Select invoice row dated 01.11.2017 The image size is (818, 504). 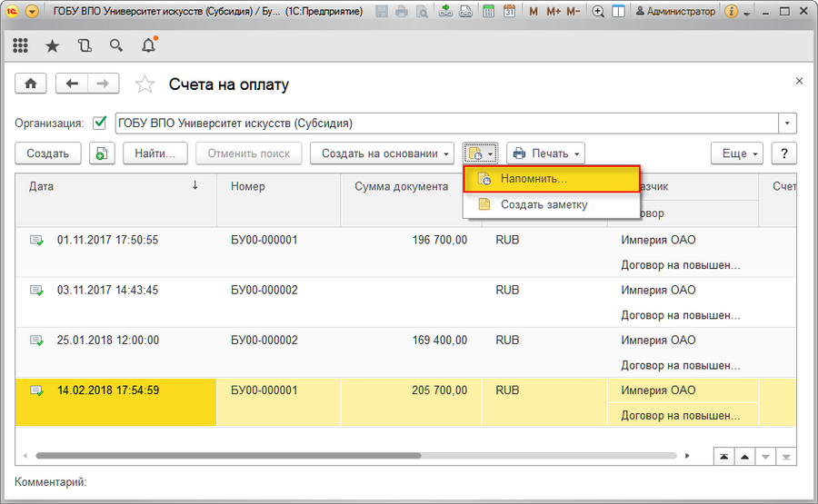[x=107, y=240]
